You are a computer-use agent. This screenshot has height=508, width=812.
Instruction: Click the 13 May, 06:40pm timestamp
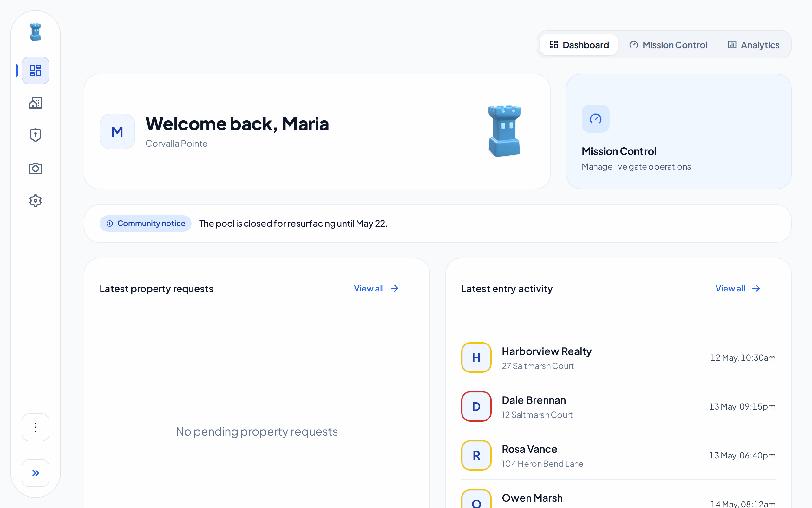point(742,455)
